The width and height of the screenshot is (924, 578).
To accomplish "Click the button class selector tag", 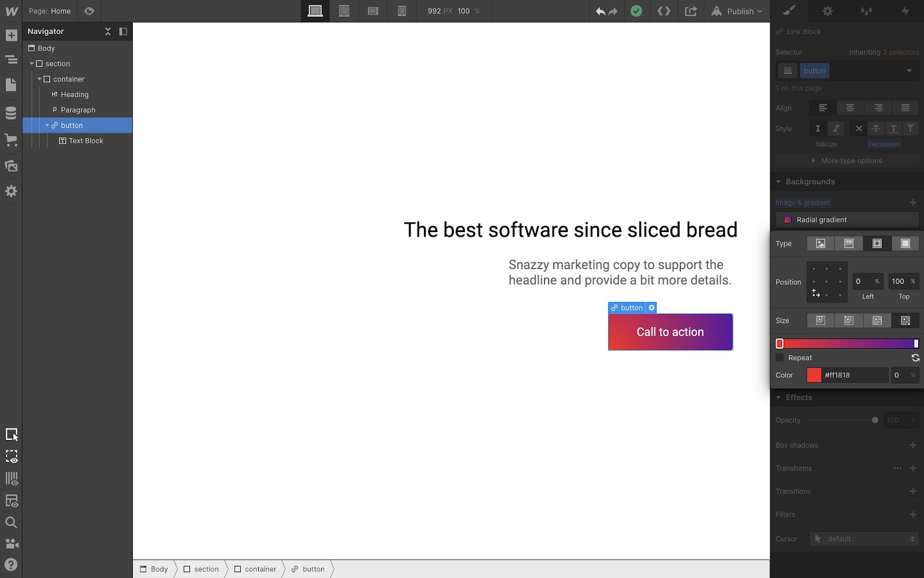I will tap(815, 70).
